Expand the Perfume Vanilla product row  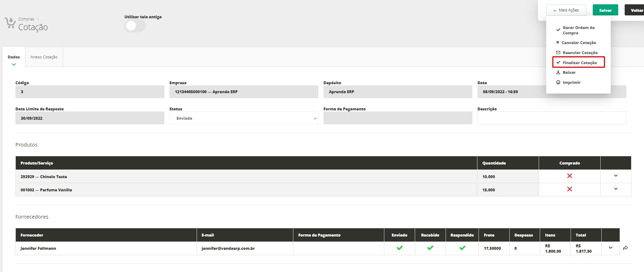[616, 189]
